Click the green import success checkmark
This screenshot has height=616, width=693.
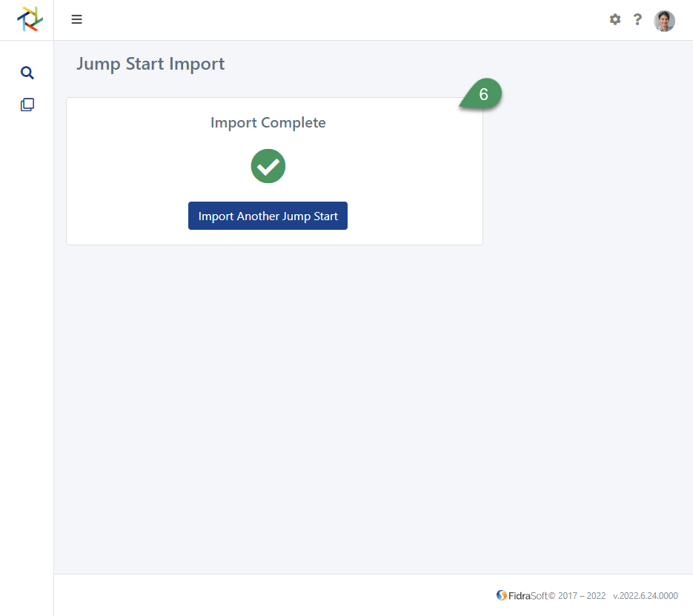268,166
